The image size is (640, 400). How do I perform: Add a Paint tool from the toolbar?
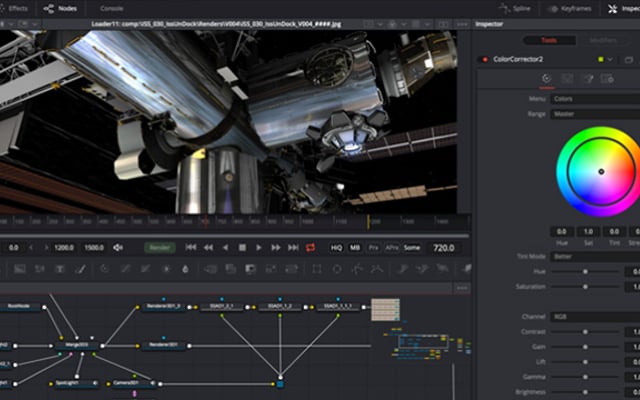(80, 269)
